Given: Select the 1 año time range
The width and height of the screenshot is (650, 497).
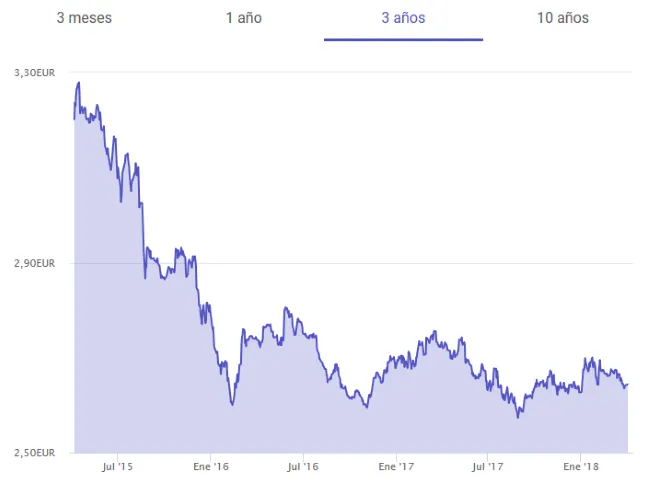Looking at the screenshot, I should point(244,18).
